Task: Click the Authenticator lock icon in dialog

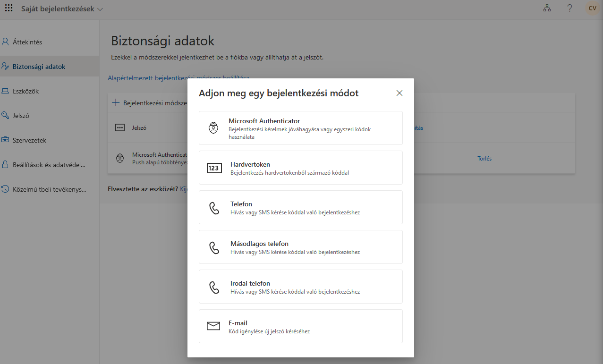Action: click(213, 128)
